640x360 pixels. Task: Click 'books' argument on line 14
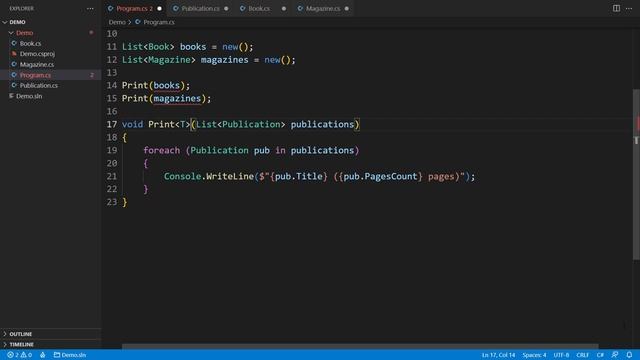(x=167, y=85)
